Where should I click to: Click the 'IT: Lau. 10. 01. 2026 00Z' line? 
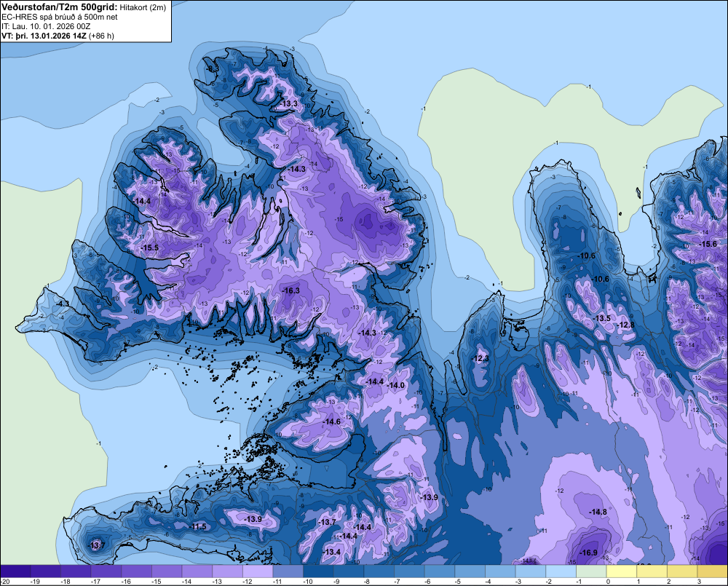tap(46, 26)
